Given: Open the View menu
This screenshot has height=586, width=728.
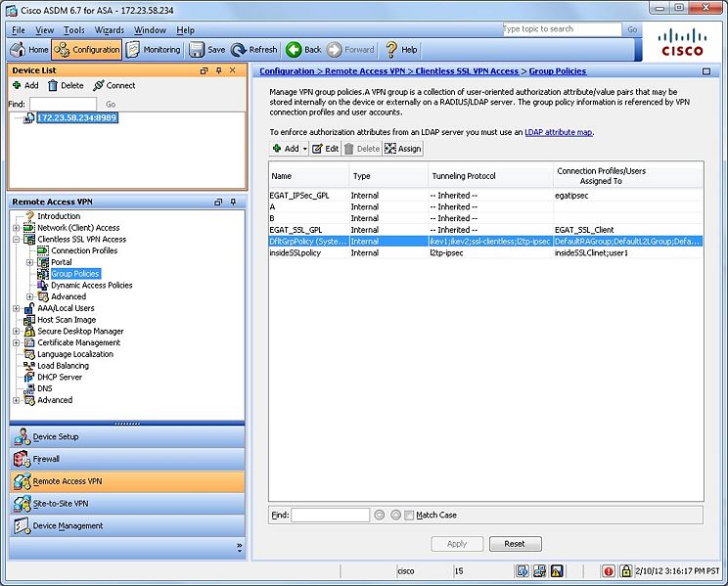Looking at the screenshot, I should pos(45,30).
